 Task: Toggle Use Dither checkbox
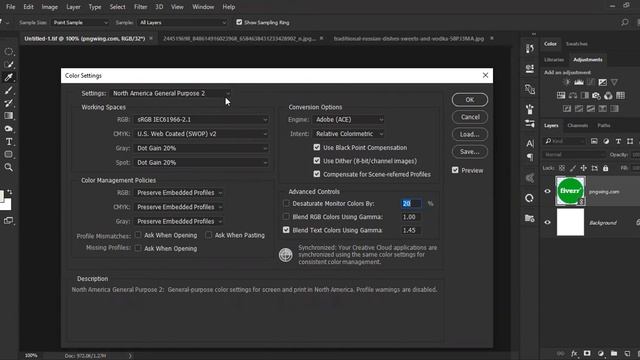[317, 161]
